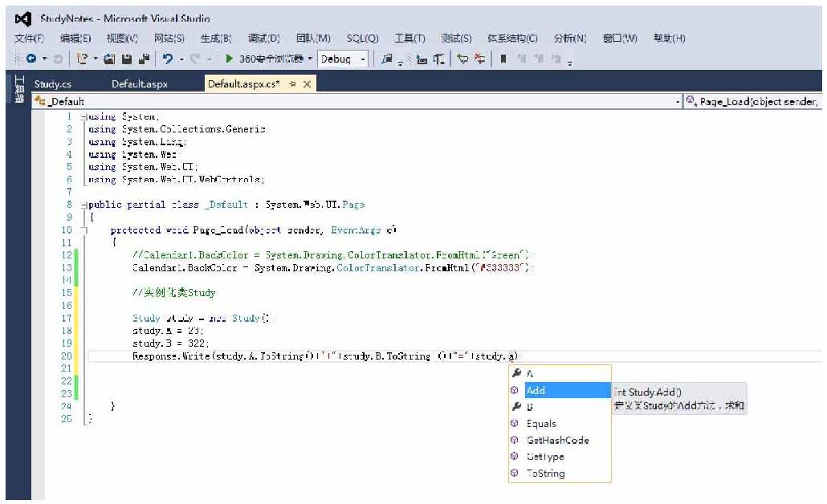Click the green comment line //实例化类Study
Screen dimensions: 827x504
pyautogui.click(x=174, y=293)
